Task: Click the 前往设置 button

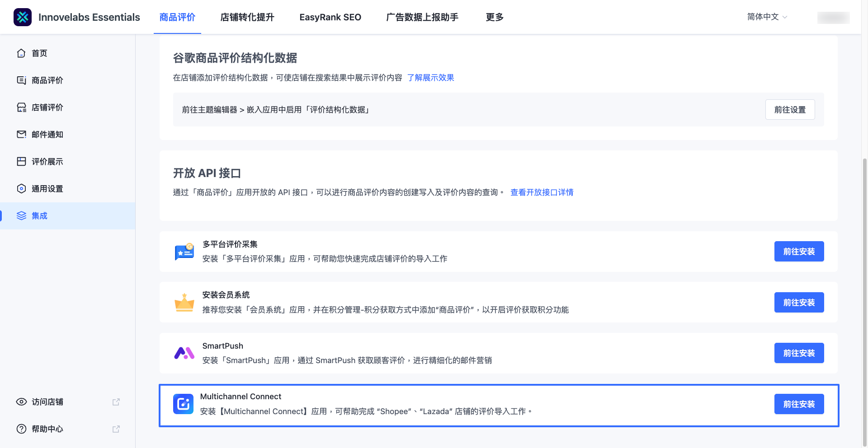Action: (790, 110)
